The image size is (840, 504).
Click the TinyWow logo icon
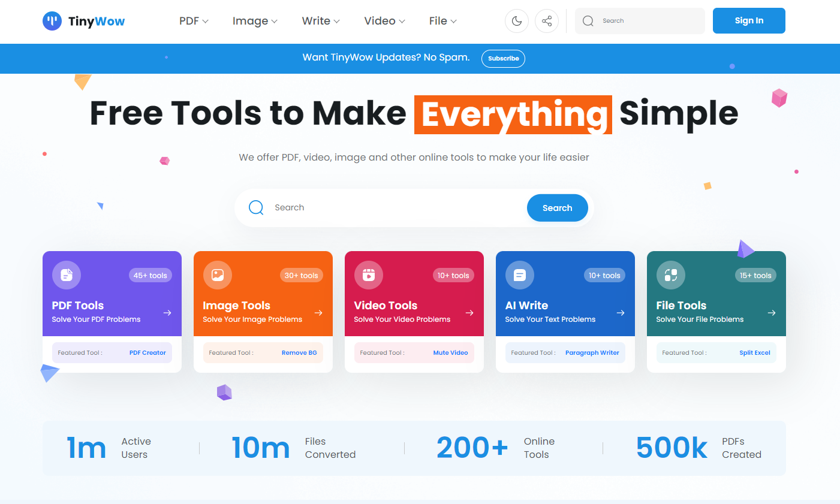click(x=52, y=21)
